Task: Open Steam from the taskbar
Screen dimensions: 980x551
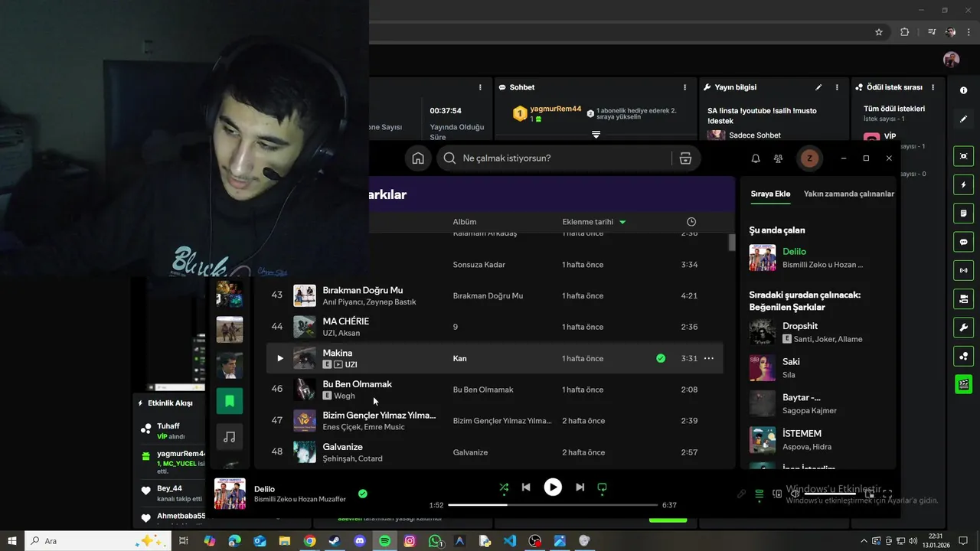Action: tap(335, 541)
